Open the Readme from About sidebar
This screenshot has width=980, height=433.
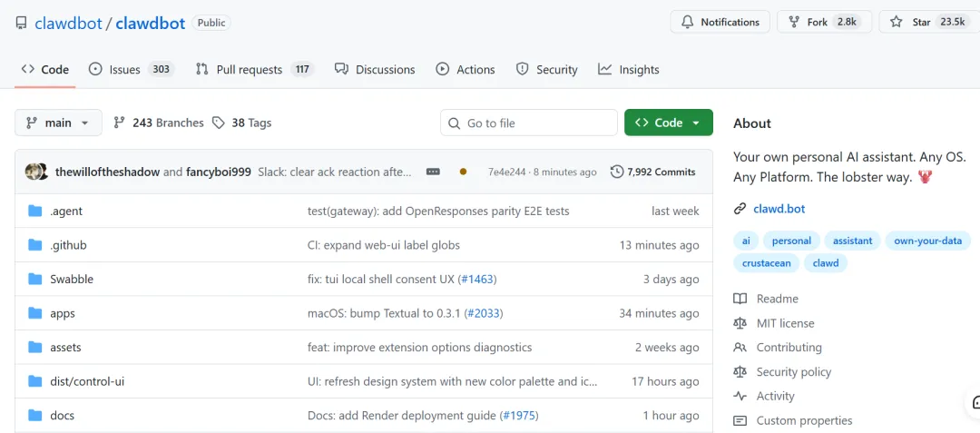[x=777, y=299]
